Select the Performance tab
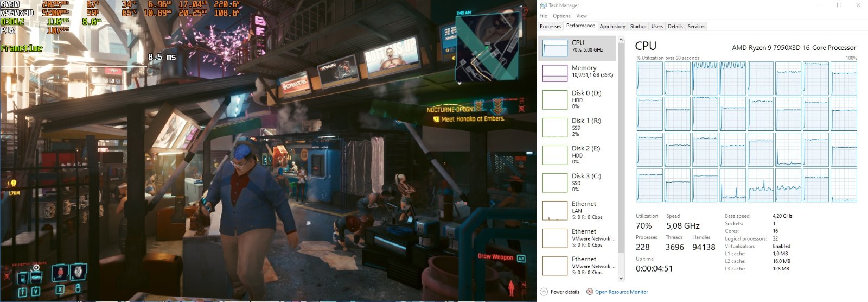868x302 pixels. (x=580, y=26)
